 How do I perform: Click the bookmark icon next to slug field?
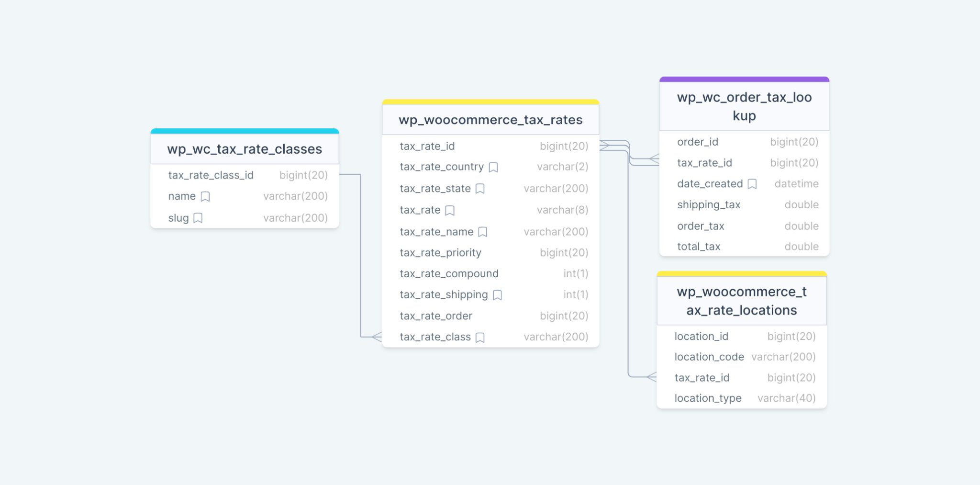[x=198, y=218]
